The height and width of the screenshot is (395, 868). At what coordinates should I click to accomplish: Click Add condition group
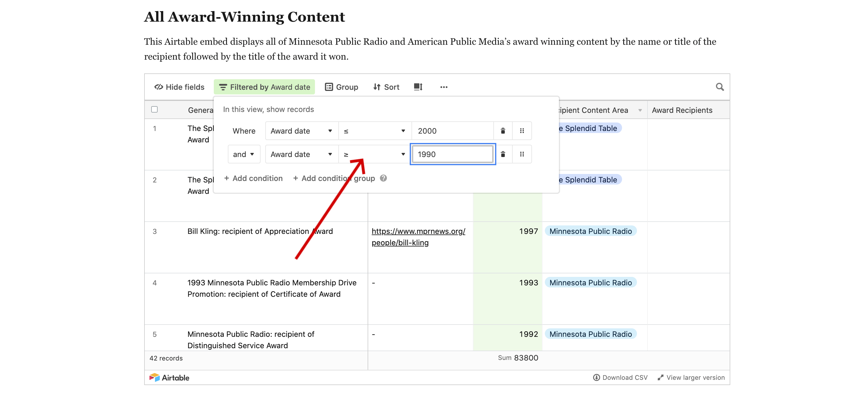pyautogui.click(x=334, y=178)
